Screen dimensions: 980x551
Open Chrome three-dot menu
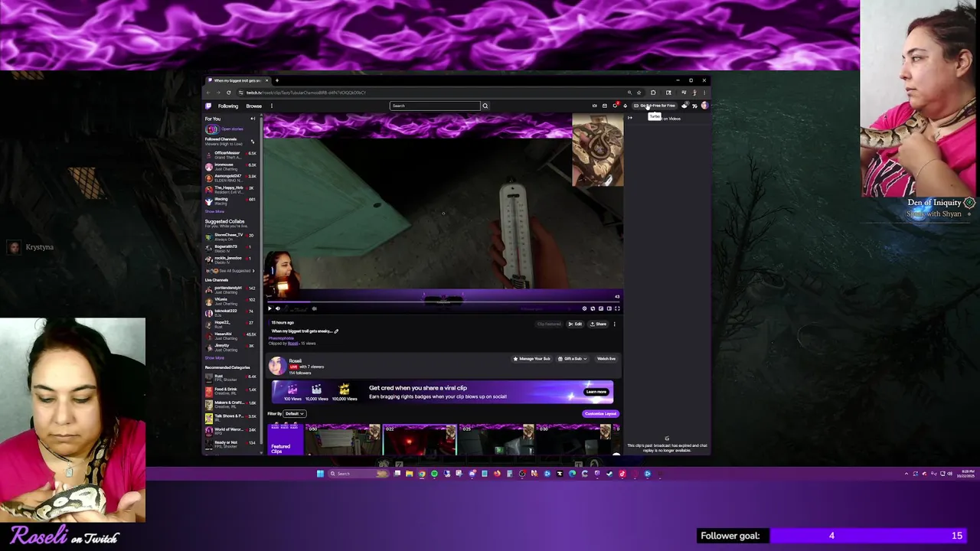coord(704,93)
